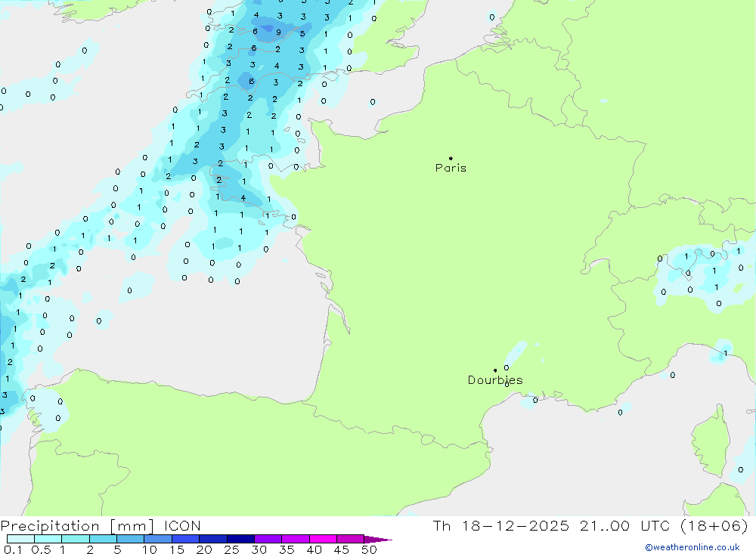This screenshot has height=554, width=756.
Task: Pick the 10–15 mm legend swatch
Action: (158, 539)
